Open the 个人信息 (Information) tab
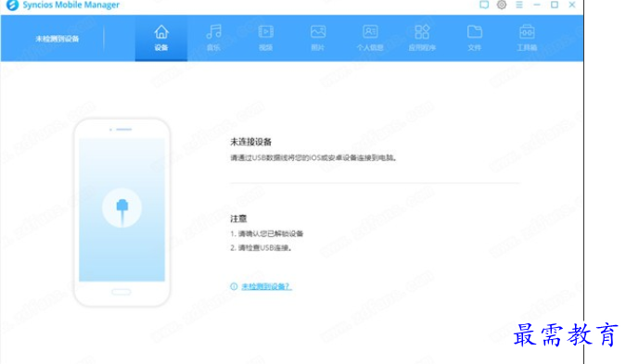Image resolution: width=626 pixels, height=364 pixels. point(370,38)
